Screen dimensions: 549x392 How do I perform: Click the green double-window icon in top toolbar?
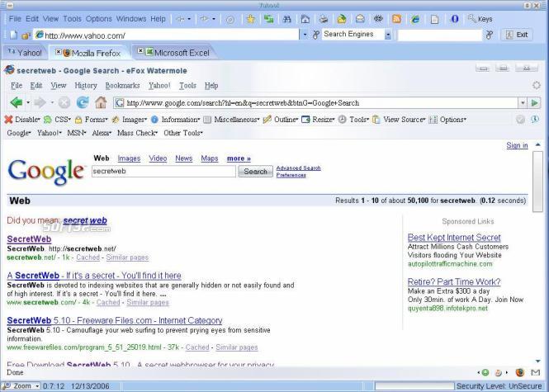pyautogui.click(x=268, y=19)
